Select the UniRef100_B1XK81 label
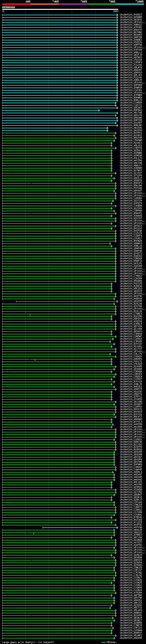The height and width of the screenshot is (644, 146). pyautogui.click(x=131, y=615)
